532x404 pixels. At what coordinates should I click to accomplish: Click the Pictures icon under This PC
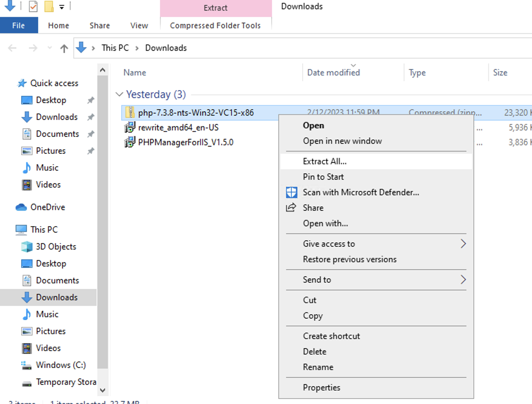27,331
